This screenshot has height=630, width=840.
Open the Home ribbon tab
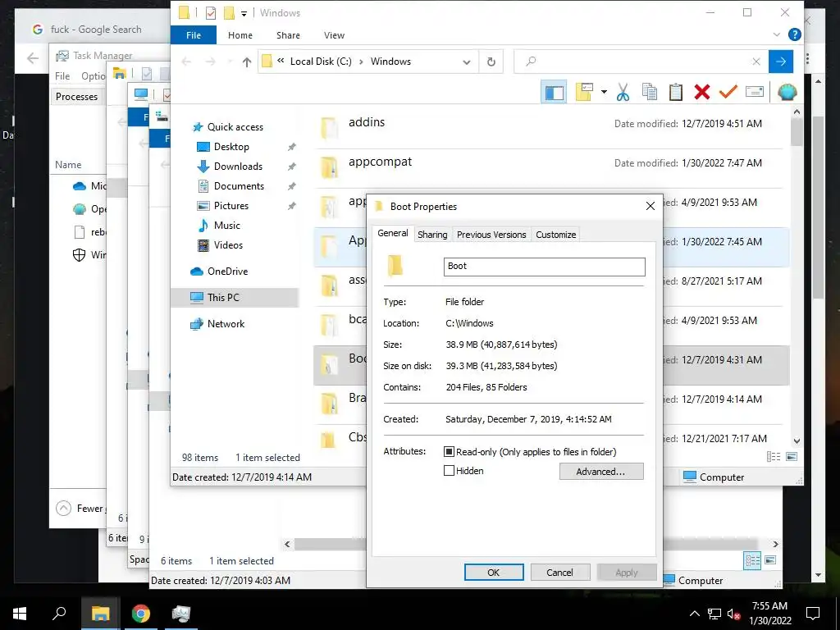pyautogui.click(x=240, y=35)
